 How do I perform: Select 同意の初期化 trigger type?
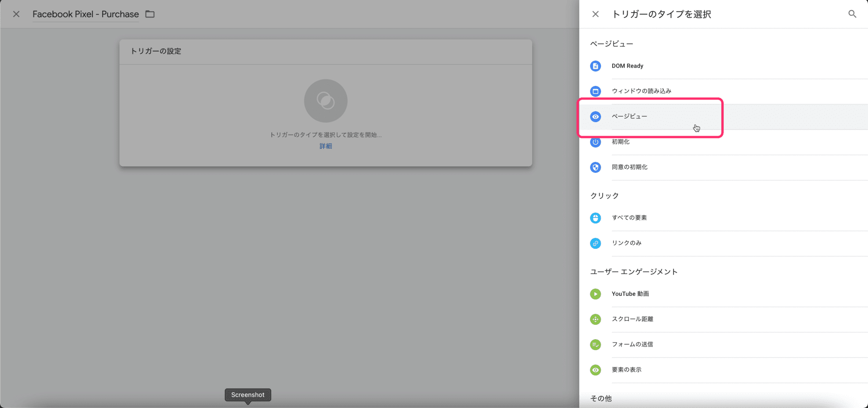click(x=724, y=167)
